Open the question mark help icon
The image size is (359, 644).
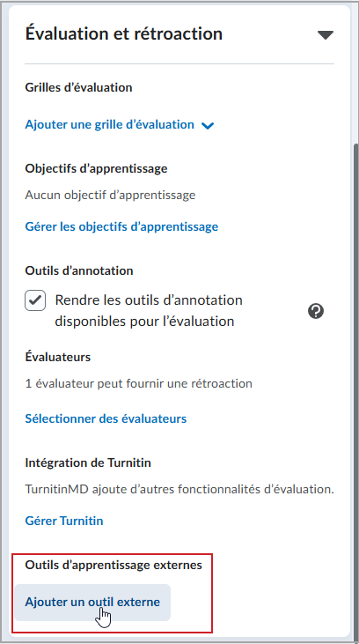click(x=316, y=311)
